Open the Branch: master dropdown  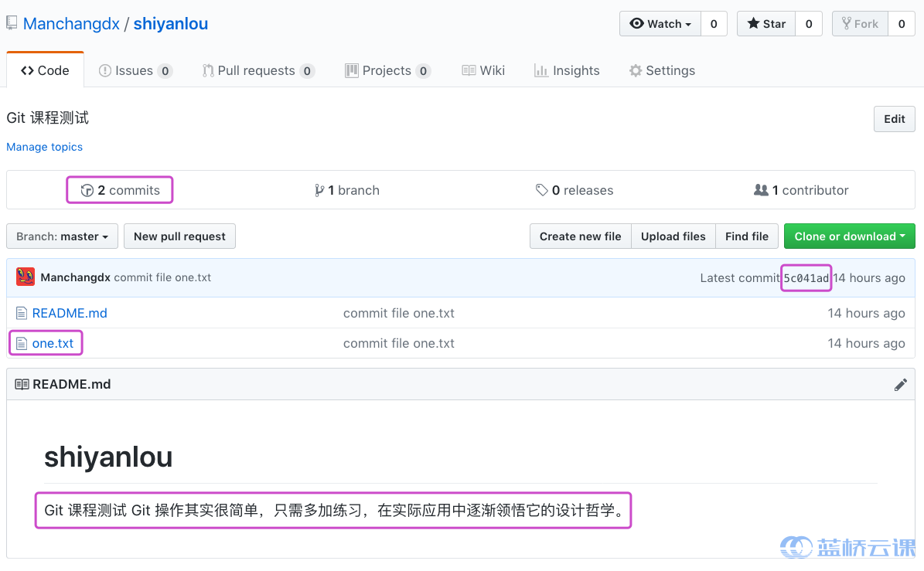[x=62, y=236]
